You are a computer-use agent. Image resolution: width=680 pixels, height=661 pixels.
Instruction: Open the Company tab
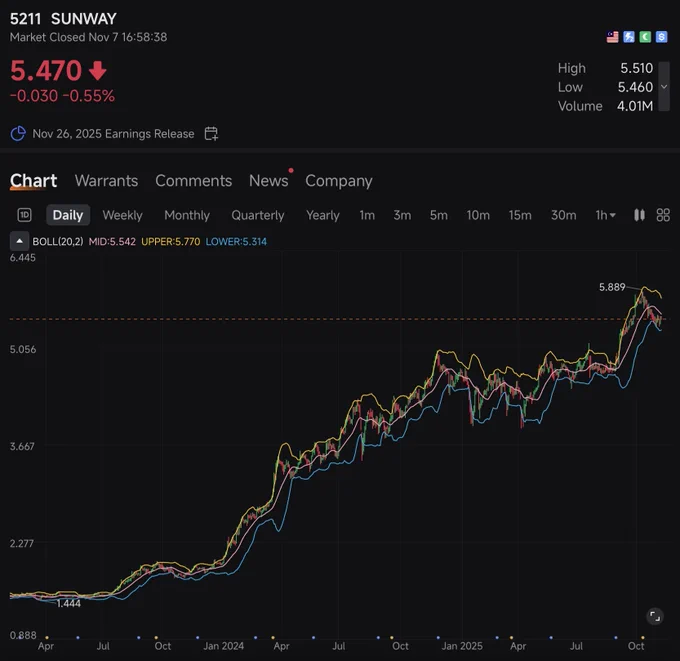click(x=339, y=181)
